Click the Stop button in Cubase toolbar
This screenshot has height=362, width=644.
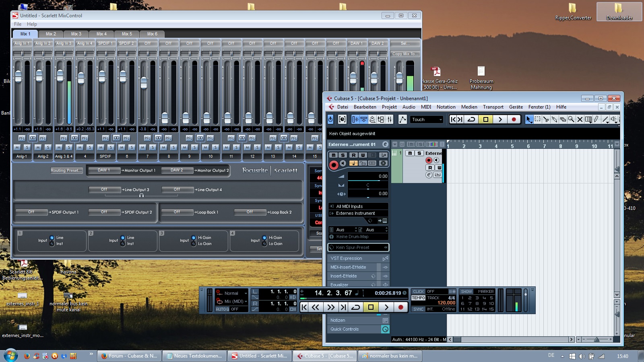click(486, 119)
